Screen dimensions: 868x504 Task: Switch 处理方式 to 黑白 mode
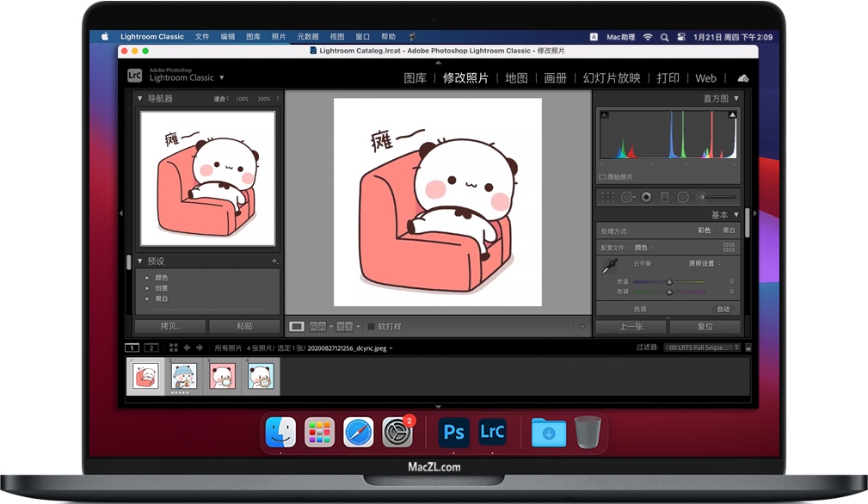729,230
